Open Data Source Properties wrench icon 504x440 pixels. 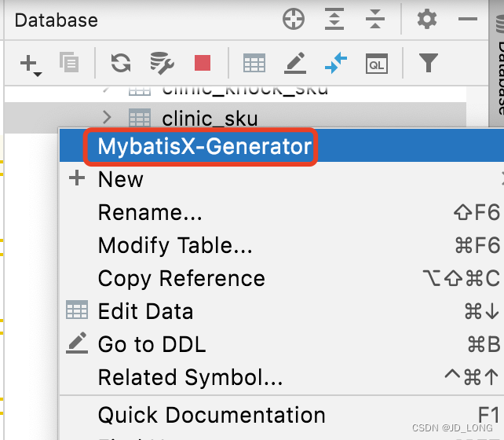coord(162,63)
